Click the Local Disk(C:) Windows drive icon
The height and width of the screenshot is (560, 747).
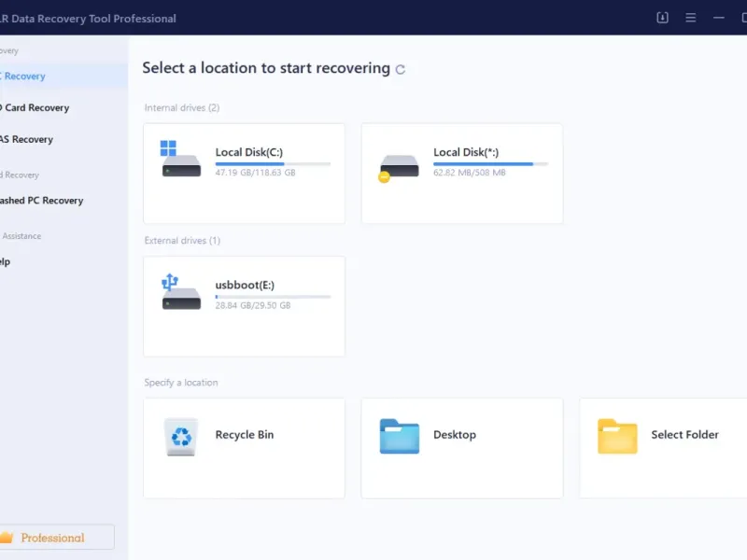(180, 159)
